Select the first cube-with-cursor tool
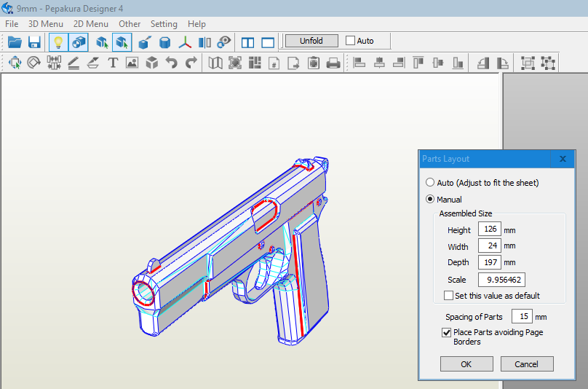This screenshot has width=588, height=389. tap(102, 42)
